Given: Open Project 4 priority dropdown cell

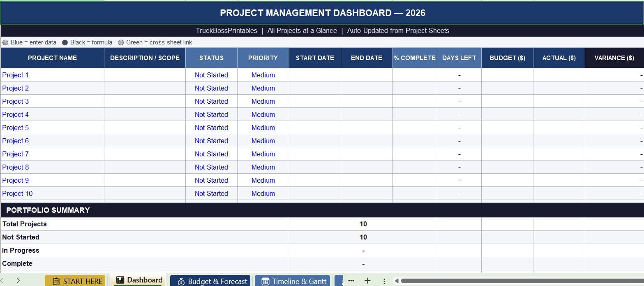Looking at the screenshot, I should tap(263, 114).
